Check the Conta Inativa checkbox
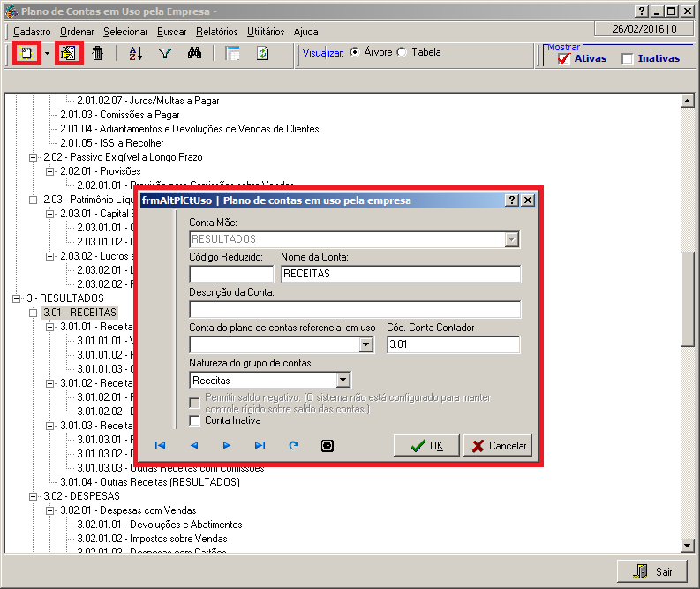This screenshot has height=589, width=700. [195, 421]
